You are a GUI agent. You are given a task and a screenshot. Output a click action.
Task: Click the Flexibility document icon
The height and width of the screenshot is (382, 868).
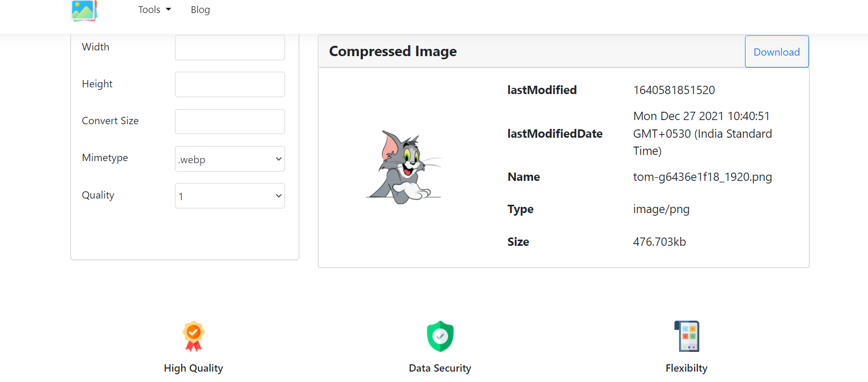[x=687, y=336]
